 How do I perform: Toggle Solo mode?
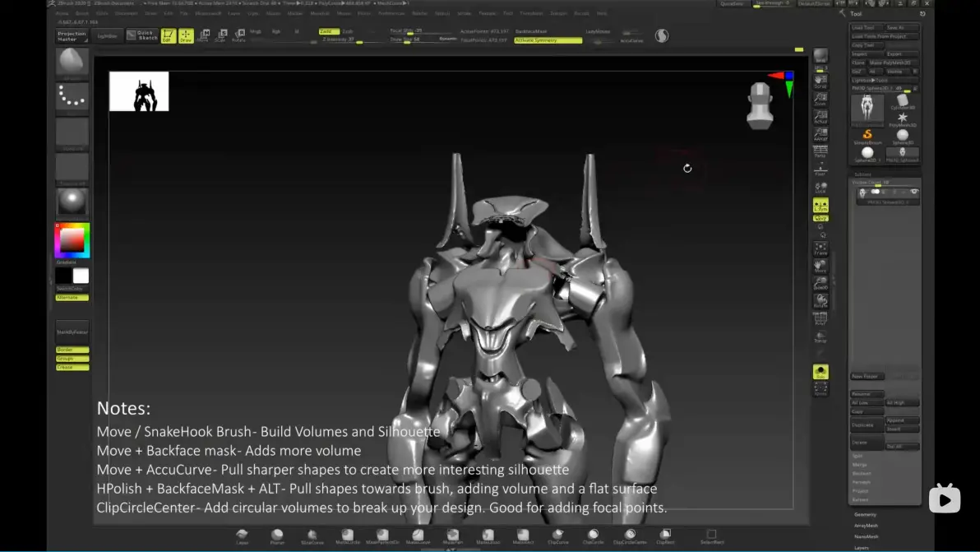(821, 372)
